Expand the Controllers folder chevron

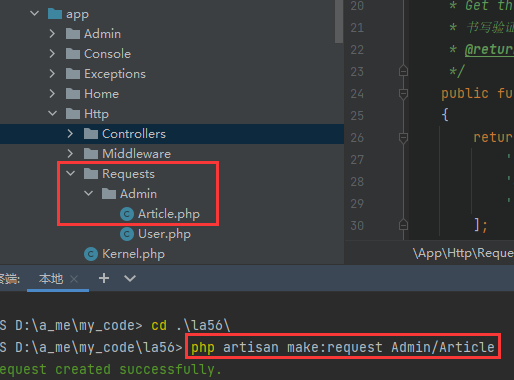pyautogui.click(x=70, y=134)
